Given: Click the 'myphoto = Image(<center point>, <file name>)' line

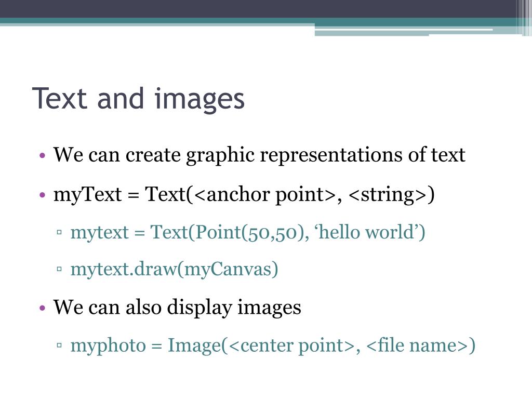Looking at the screenshot, I should (273, 345).
